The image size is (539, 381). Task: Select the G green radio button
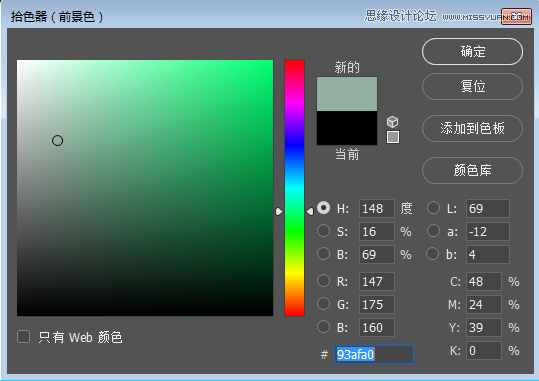(x=323, y=304)
